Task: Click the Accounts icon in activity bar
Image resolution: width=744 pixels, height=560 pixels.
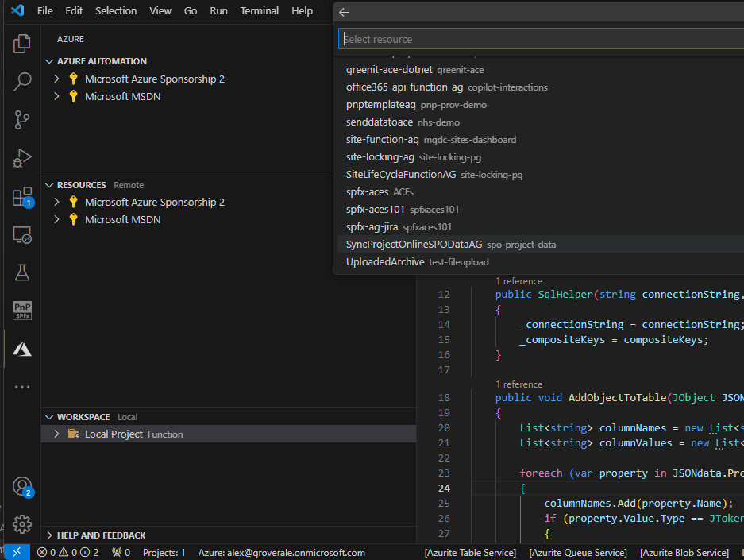Action: [x=22, y=487]
